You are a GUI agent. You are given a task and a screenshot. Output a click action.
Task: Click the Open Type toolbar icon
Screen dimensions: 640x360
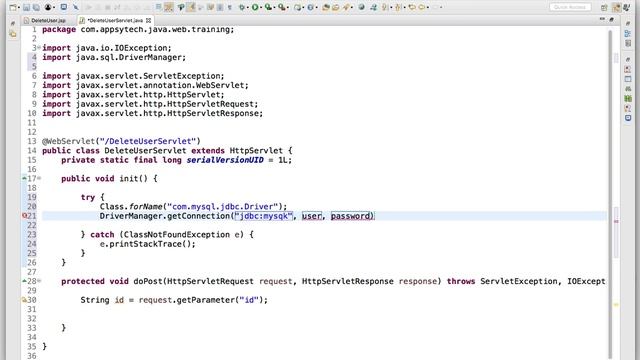(326, 7)
